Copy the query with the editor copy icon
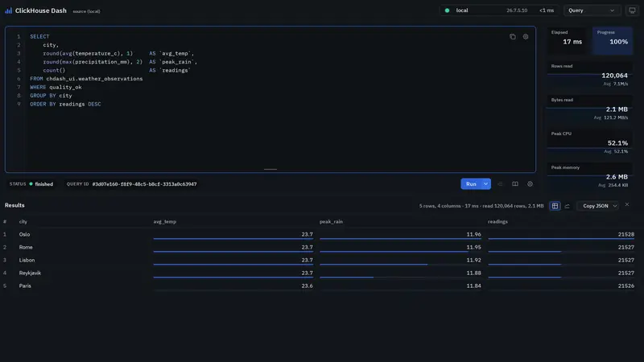Image resolution: width=644 pixels, height=362 pixels. point(513,36)
